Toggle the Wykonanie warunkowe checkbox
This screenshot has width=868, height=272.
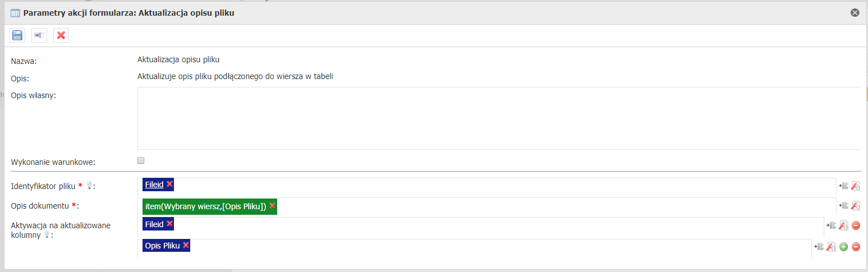(x=141, y=161)
